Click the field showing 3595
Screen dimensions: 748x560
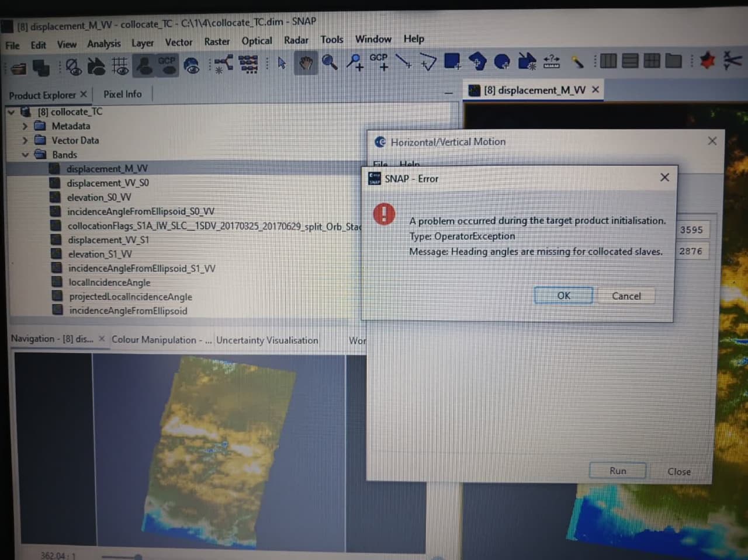tap(692, 230)
